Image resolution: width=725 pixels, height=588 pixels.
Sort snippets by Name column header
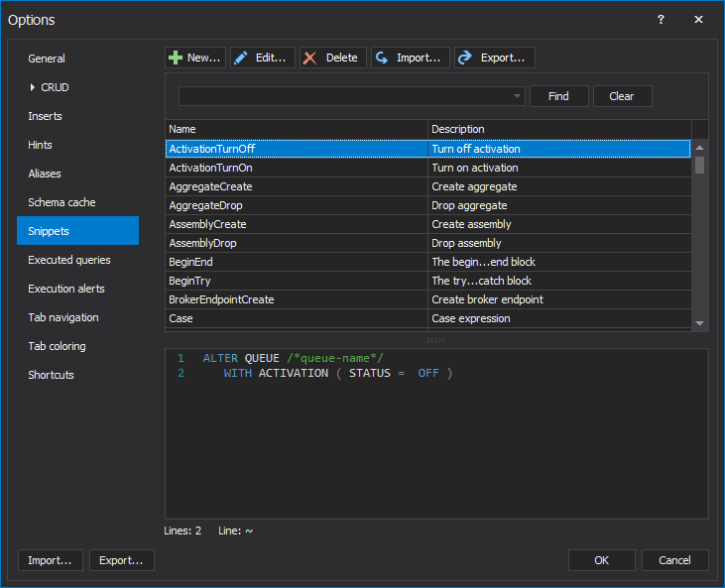click(297, 129)
